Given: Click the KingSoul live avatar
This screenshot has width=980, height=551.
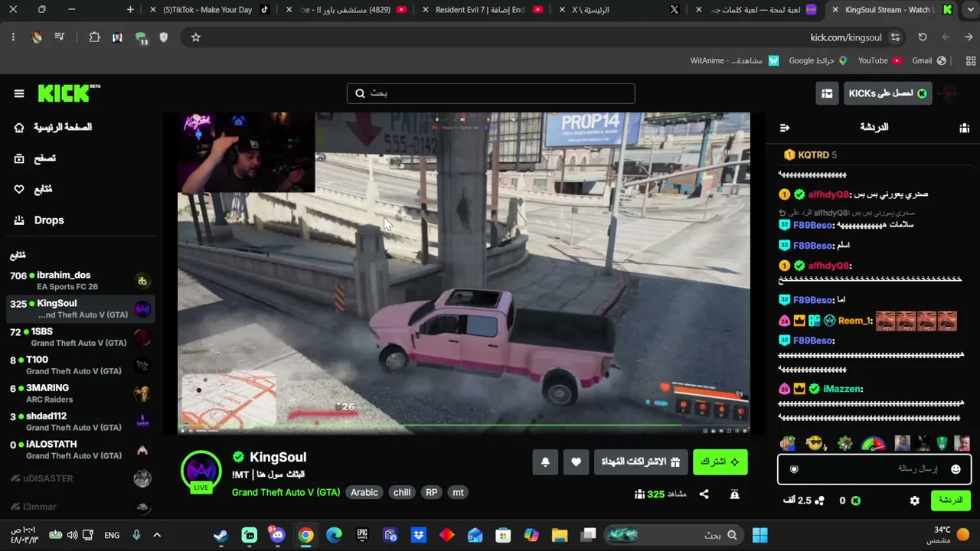Looking at the screenshot, I should pyautogui.click(x=201, y=470).
